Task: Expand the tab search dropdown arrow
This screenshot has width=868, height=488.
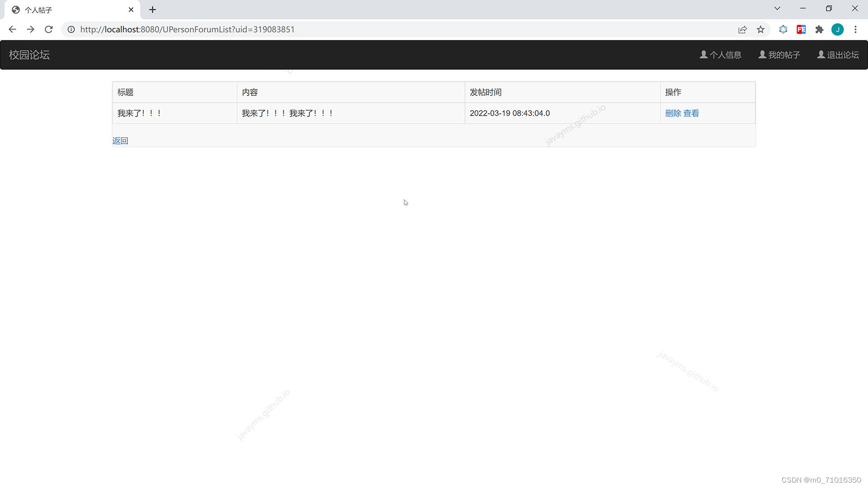Action: tap(777, 9)
